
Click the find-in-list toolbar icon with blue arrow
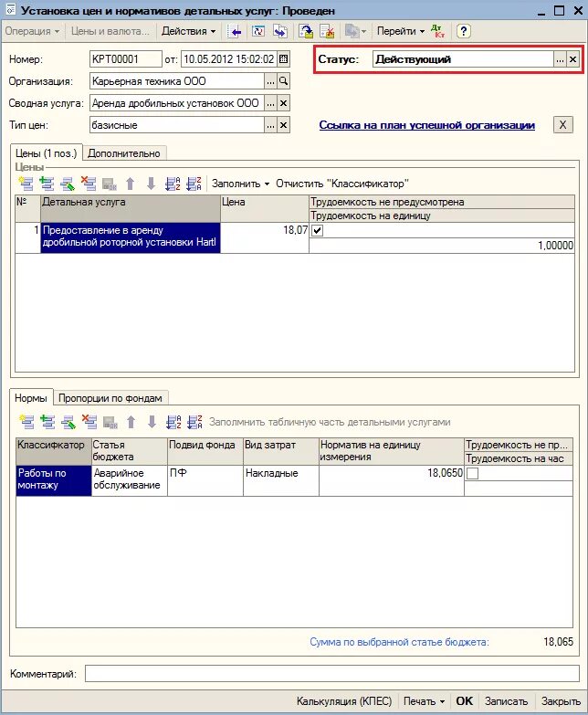pyautogui.click(x=235, y=31)
